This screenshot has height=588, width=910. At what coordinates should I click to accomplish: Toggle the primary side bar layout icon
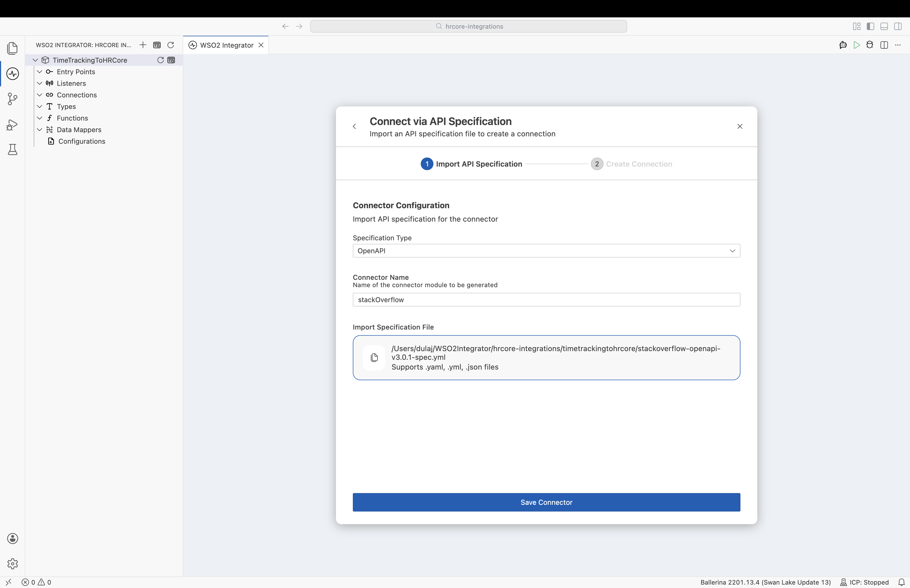[870, 26]
